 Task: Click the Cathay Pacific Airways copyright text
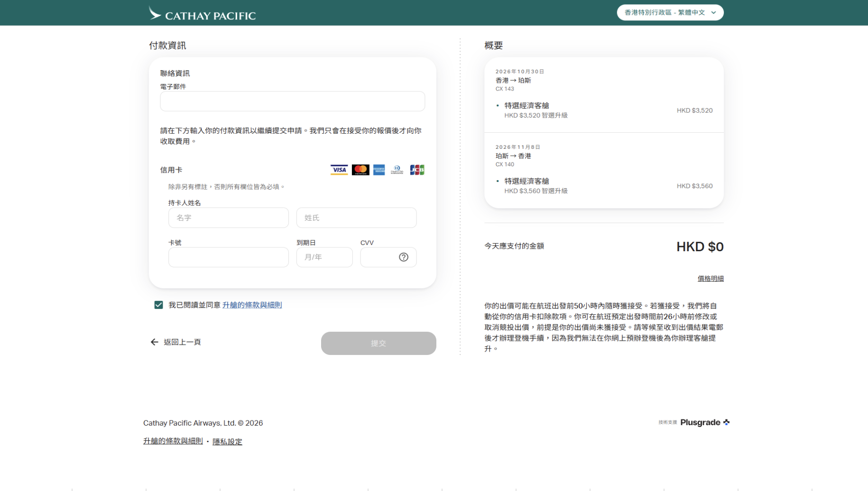[x=203, y=423]
